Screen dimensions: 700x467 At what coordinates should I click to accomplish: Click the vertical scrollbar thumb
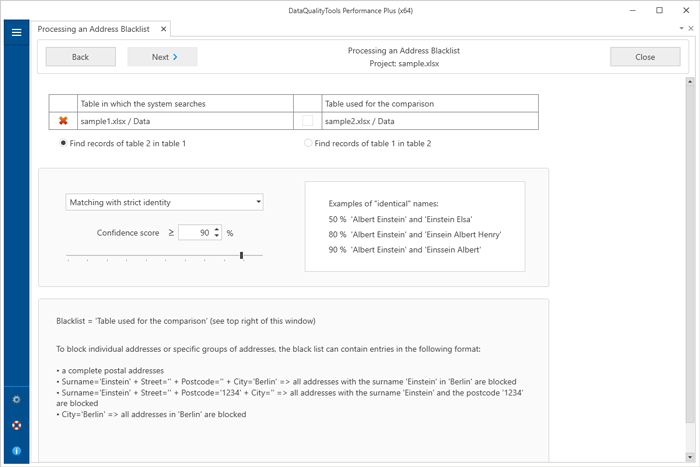tap(690, 254)
